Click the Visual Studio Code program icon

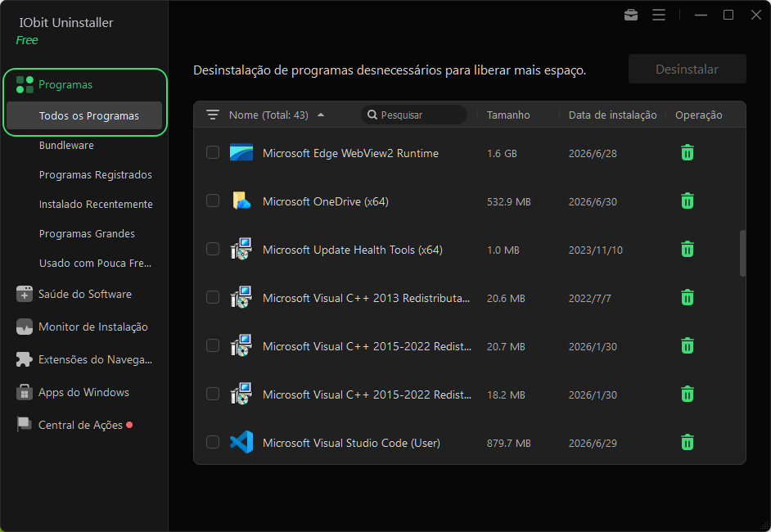(241, 442)
